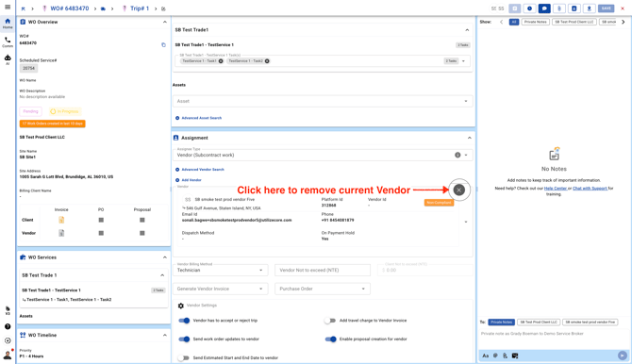Remove the TestService 1 - Task1 chip

click(x=221, y=61)
